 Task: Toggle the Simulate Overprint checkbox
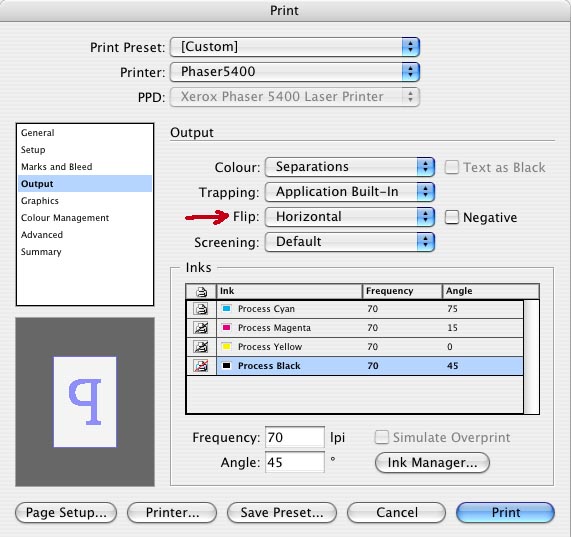pos(382,437)
